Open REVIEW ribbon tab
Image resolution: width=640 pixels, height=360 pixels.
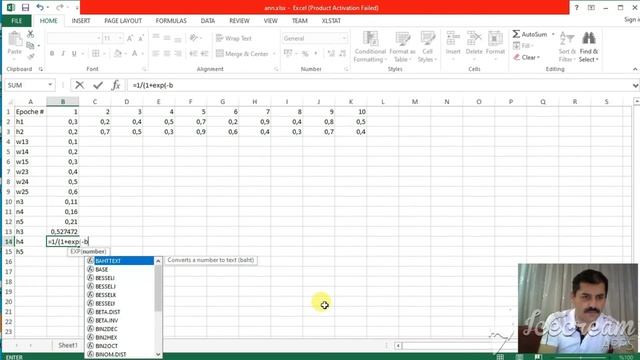[x=239, y=20]
